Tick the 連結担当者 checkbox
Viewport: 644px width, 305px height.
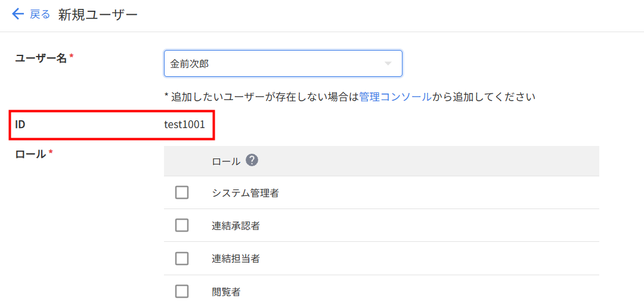click(x=182, y=259)
